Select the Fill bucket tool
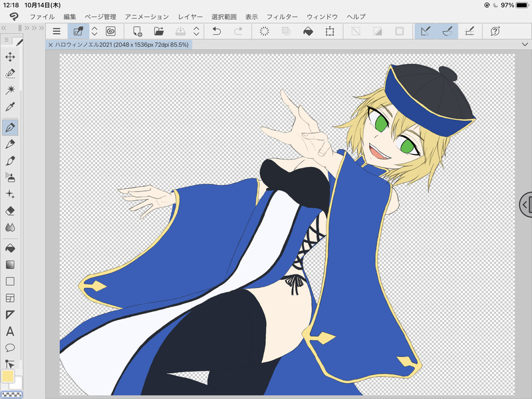532x399 pixels. coord(10,248)
